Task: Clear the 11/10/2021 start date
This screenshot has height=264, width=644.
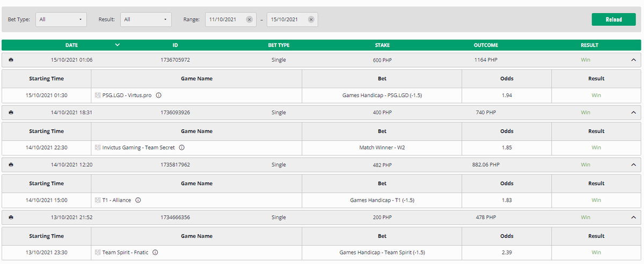Action: tap(249, 19)
